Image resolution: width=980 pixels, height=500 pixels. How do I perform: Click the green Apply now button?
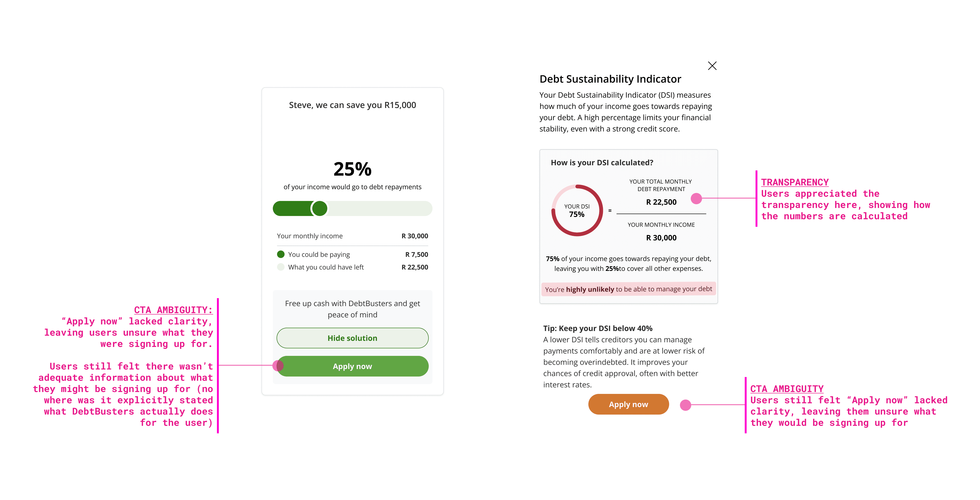click(352, 366)
